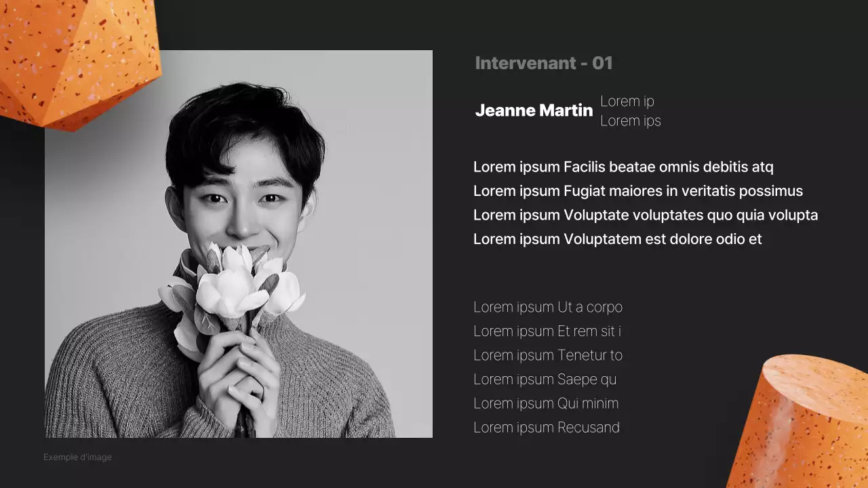Viewport: 868px width, 488px height.
Task: Click the 'Lorem ipsum Recusand' line
Action: (x=547, y=428)
